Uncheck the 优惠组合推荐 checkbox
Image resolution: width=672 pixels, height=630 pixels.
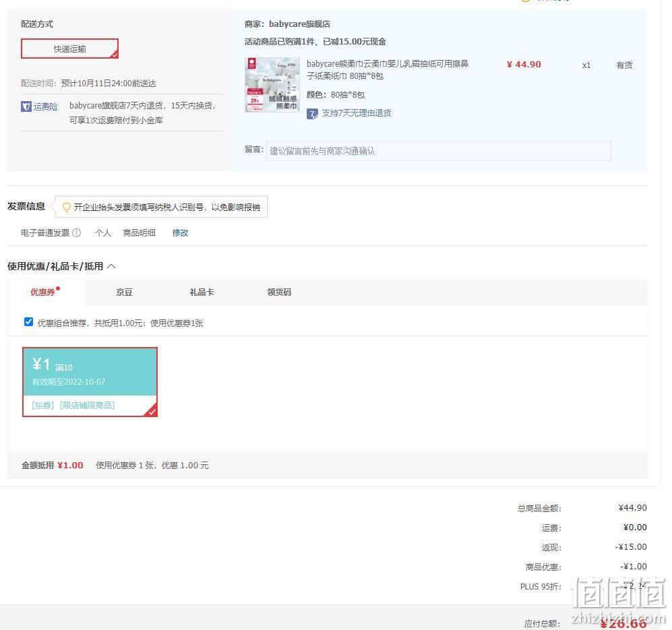(28, 322)
